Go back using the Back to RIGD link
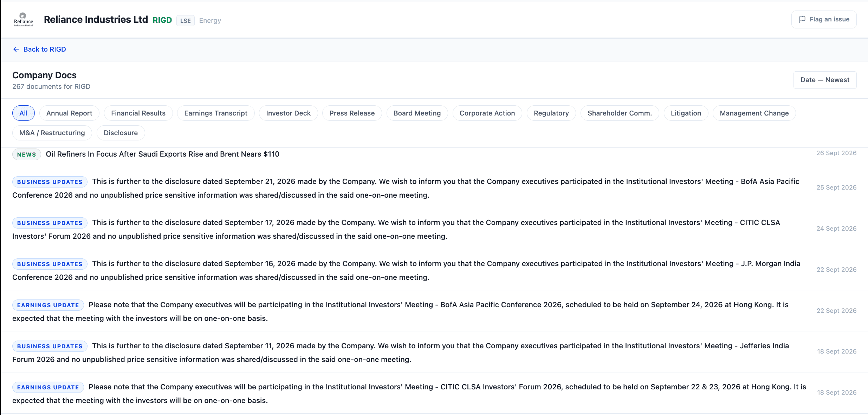 coord(39,49)
